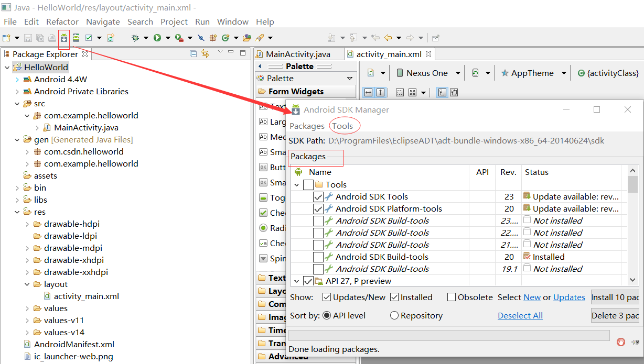Viewport: 644px width, 364px height.
Task: Click the red stop icon in SDK Manager
Action: click(621, 341)
